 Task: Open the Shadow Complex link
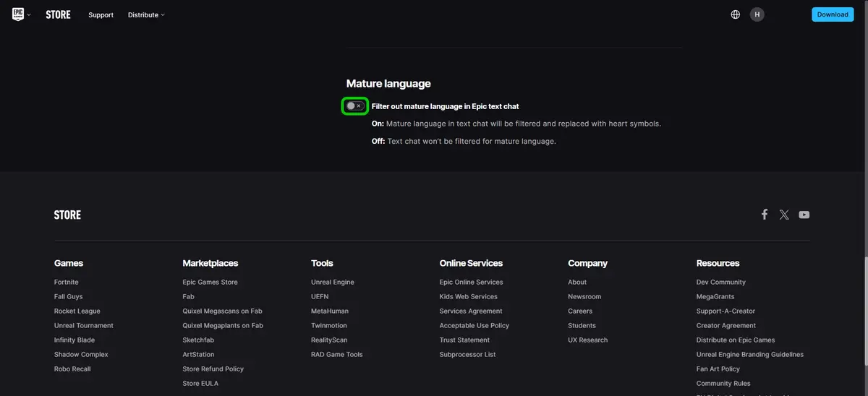[81, 354]
